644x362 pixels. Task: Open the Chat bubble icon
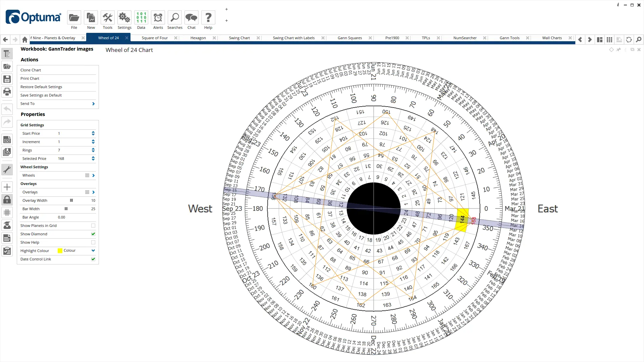pos(192,18)
